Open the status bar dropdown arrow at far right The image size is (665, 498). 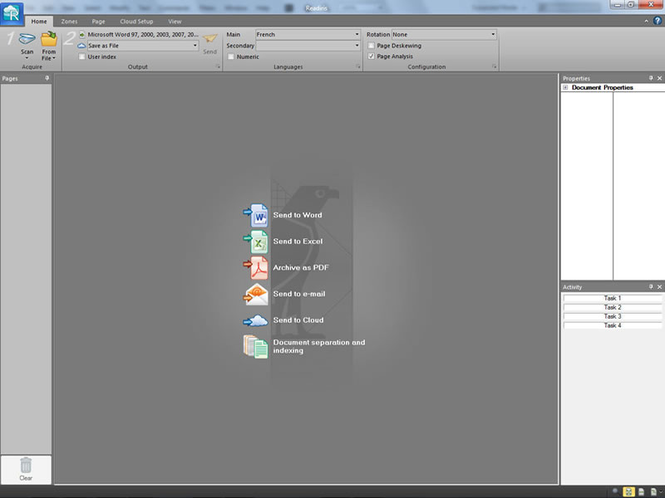coord(661,492)
